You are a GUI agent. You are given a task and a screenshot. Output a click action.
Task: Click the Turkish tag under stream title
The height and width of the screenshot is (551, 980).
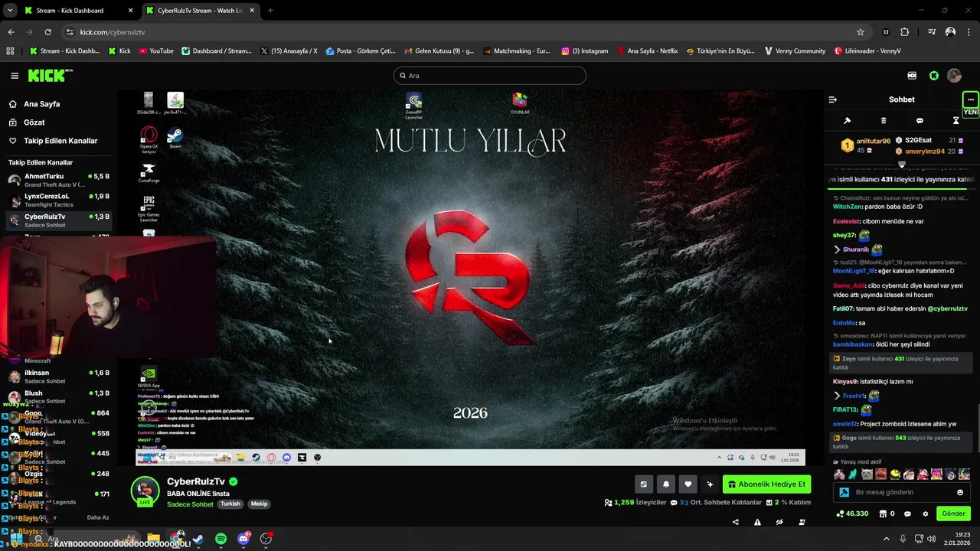(x=230, y=504)
